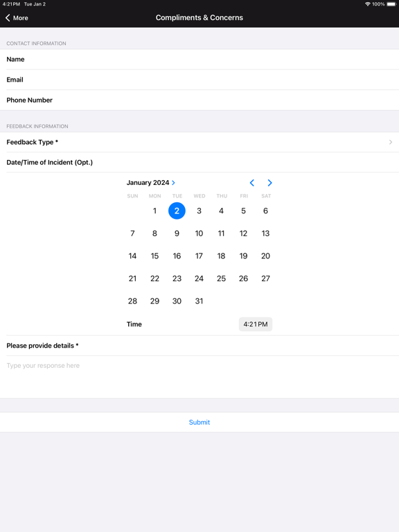Go to next month in calendar

tap(269, 183)
